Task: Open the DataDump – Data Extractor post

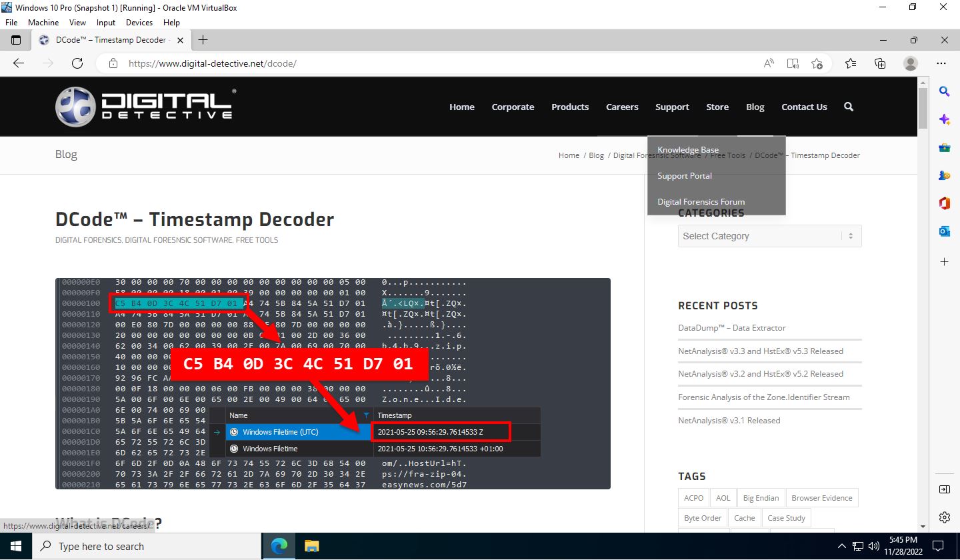Action: click(732, 327)
